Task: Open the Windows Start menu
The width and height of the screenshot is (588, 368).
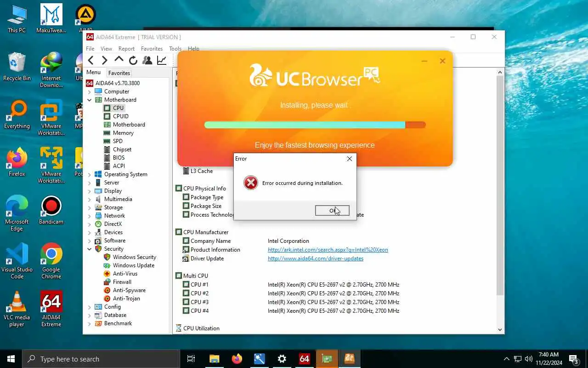Action: click(x=11, y=359)
